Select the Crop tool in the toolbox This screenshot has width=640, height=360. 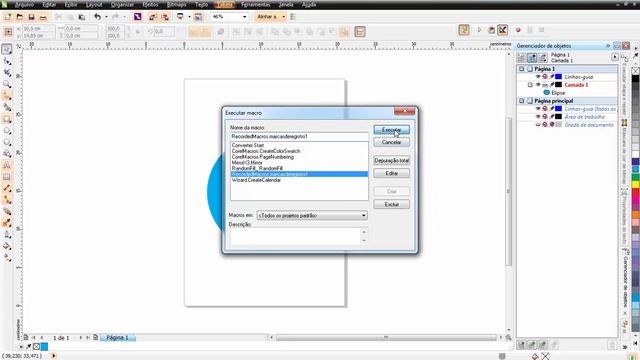(7, 73)
